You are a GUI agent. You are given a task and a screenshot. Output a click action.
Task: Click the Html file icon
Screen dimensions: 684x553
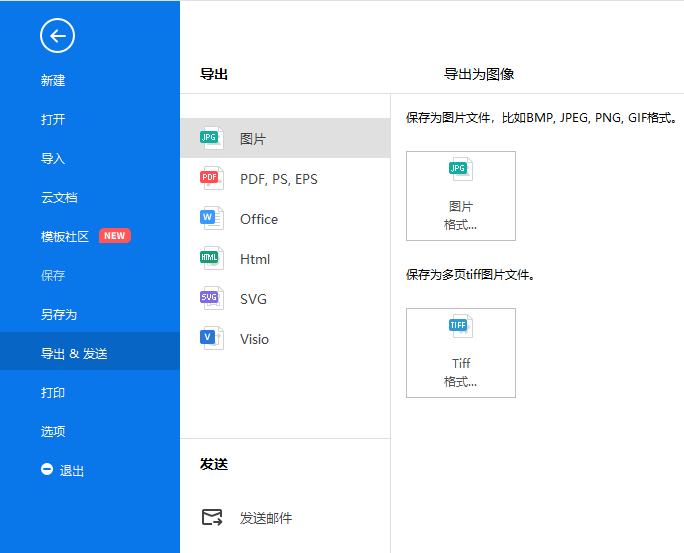pos(210,258)
